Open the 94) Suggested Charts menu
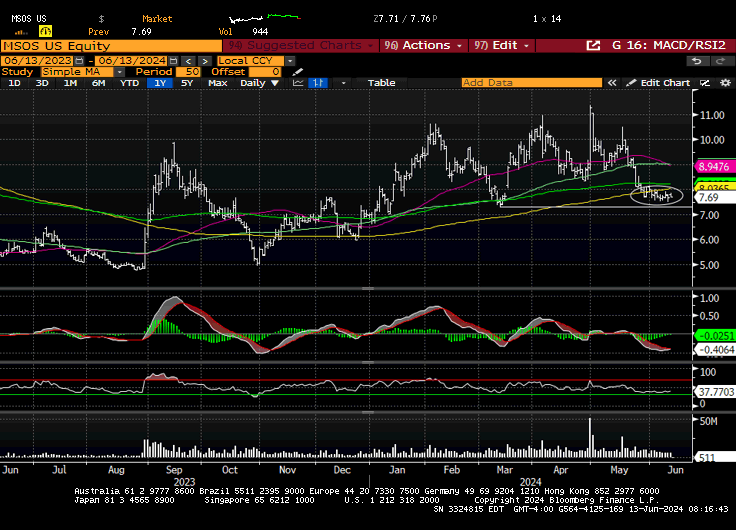736x530 pixels. click(x=300, y=46)
